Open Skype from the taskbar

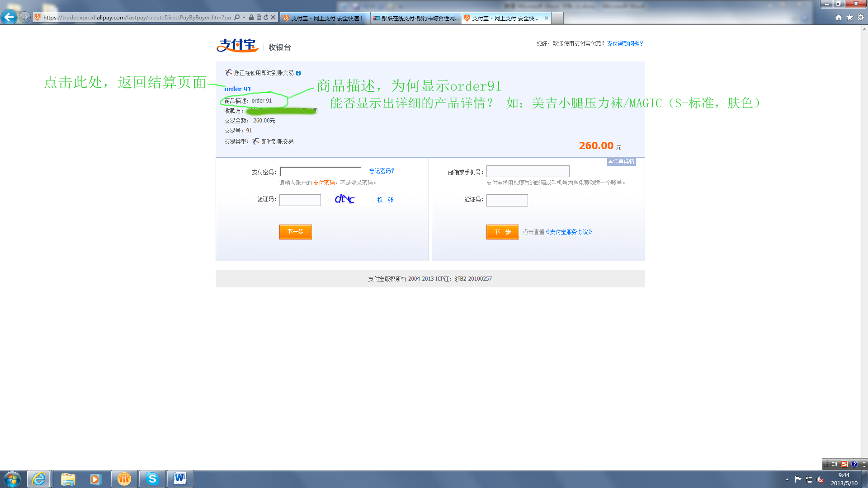click(152, 479)
